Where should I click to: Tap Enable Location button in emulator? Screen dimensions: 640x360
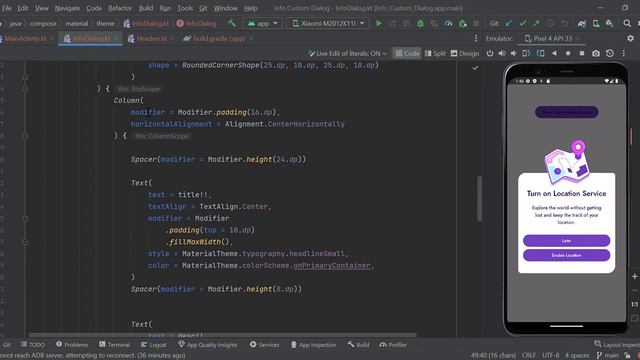566,255
